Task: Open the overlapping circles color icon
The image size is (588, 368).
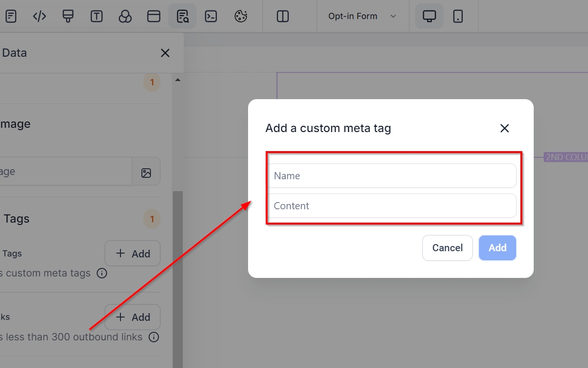Action: [125, 16]
